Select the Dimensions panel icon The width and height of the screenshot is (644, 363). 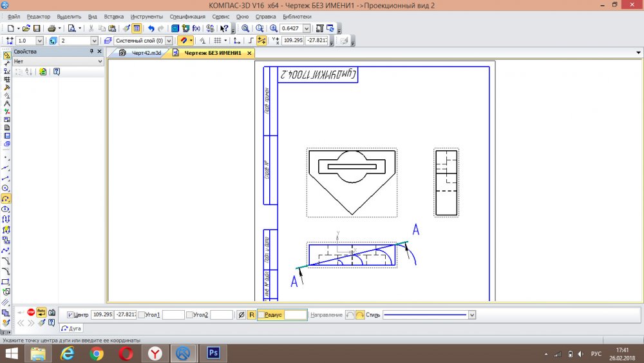pos(6,63)
